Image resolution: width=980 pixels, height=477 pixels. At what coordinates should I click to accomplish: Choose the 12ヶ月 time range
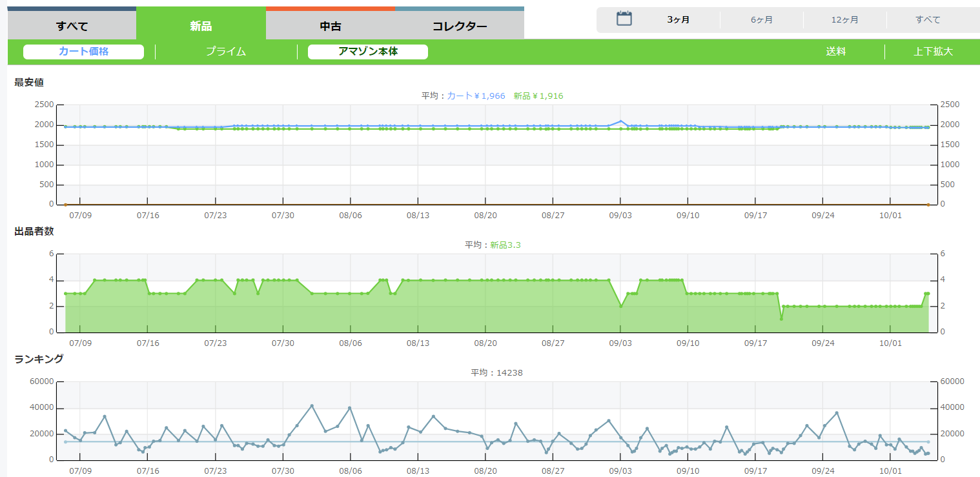click(x=844, y=20)
